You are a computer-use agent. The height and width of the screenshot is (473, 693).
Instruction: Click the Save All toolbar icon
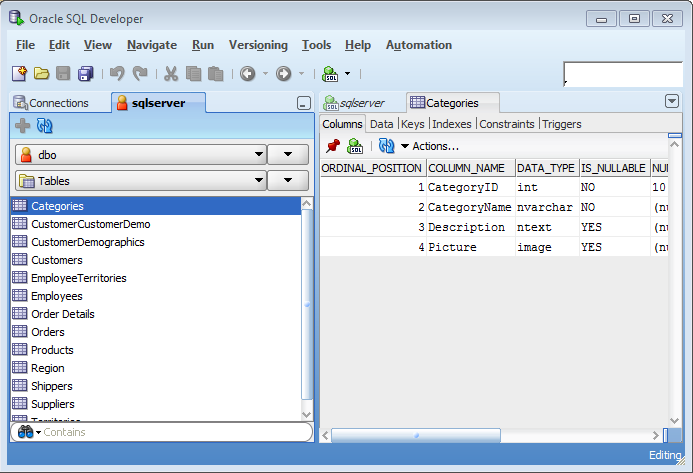click(x=85, y=73)
